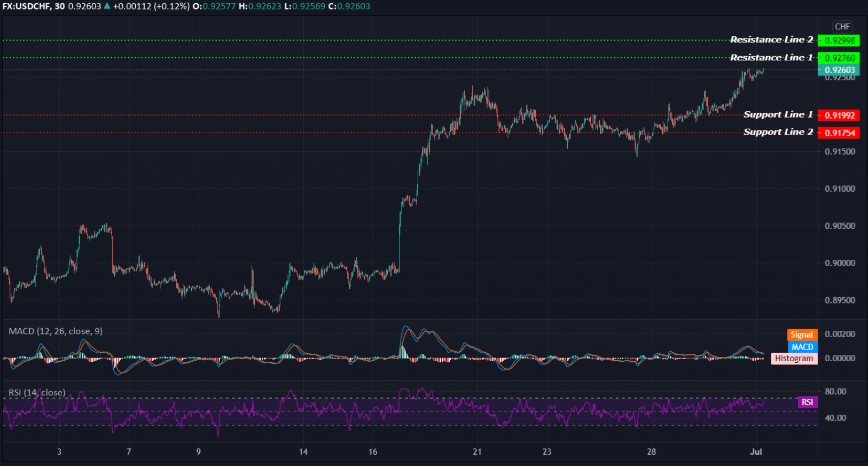The image size is (868, 466).
Task: Select the Resistance Line 2 label
Action: (771, 40)
